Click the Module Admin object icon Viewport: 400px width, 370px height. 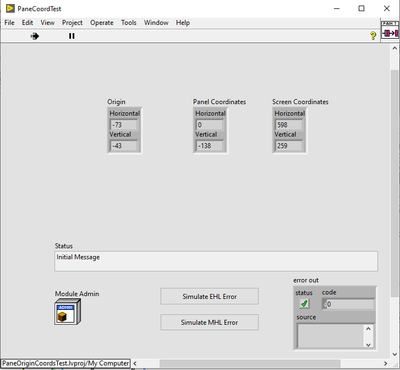coord(68,312)
